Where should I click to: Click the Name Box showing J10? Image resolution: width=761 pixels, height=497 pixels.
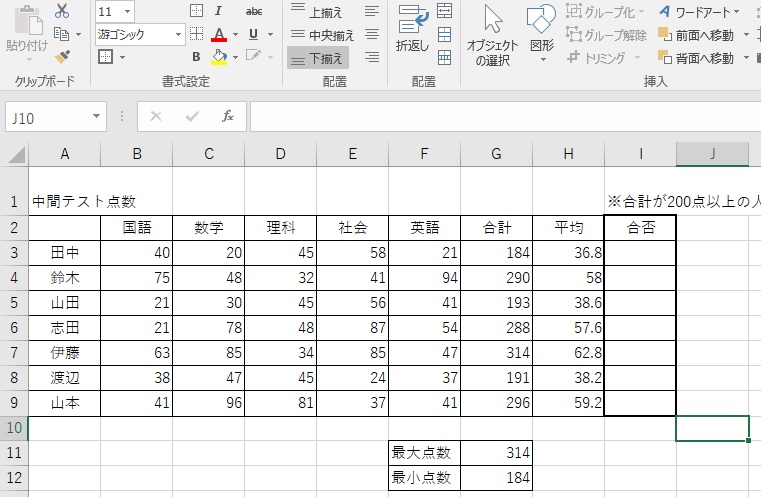pos(48,117)
